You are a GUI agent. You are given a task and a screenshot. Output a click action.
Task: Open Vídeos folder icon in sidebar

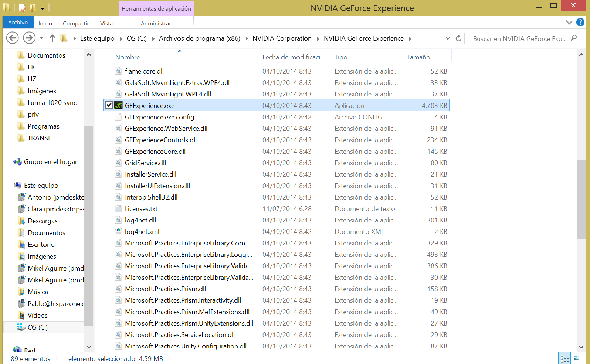(x=22, y=316)
